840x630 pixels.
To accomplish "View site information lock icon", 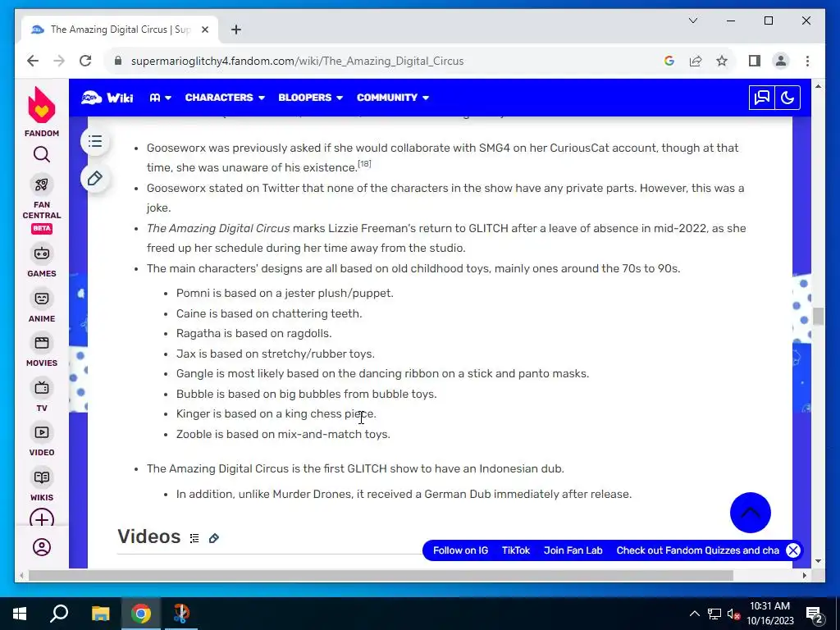I will coord(118,61).
